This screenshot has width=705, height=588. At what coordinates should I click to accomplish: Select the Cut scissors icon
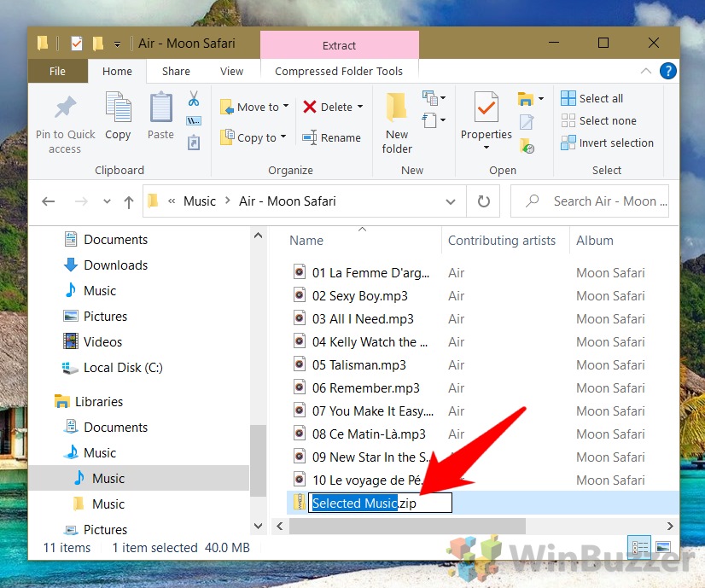click(194, 99)
